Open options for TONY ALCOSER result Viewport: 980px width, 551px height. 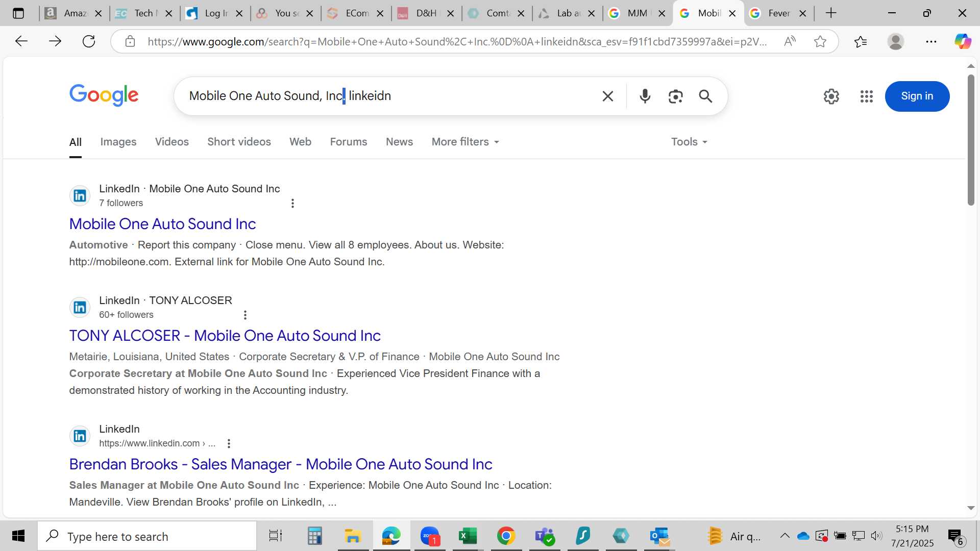[x=245, y=315]
